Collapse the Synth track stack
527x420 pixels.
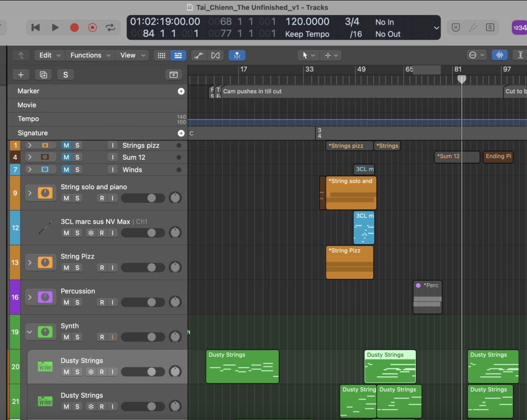click(29, 332)
